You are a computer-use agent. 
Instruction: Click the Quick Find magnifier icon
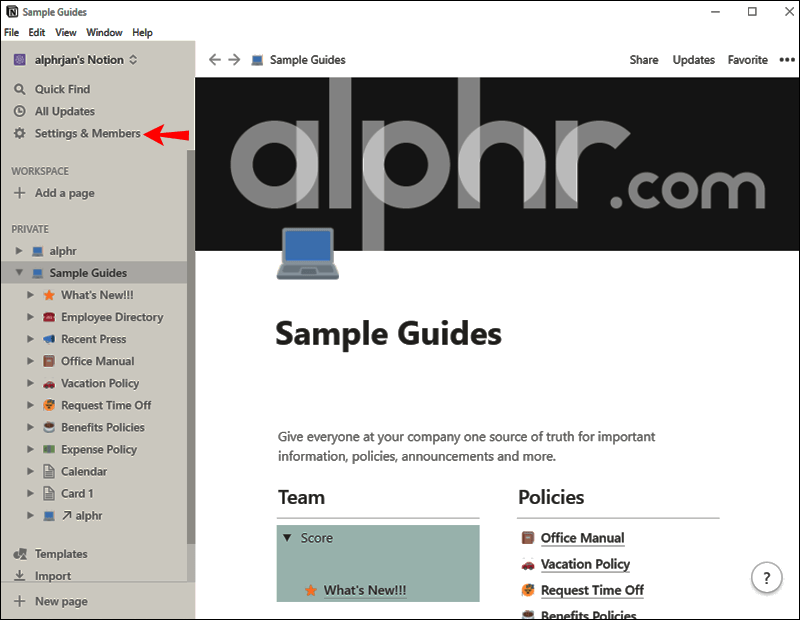(19, 89)
